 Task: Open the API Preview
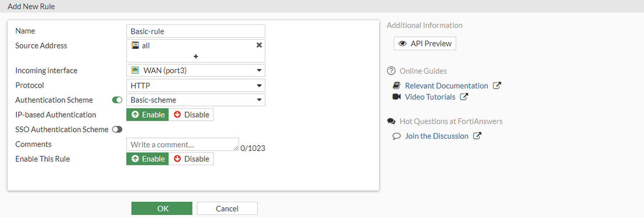[425, 44]
